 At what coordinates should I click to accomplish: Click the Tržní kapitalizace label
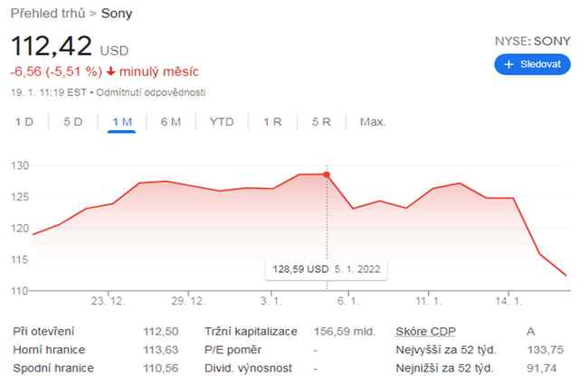[251, 332]
